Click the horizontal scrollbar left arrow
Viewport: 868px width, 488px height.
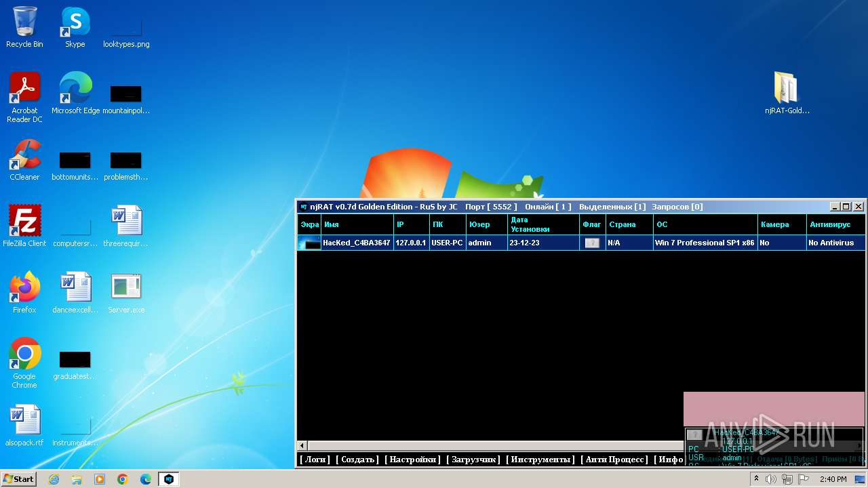point(304,446)
